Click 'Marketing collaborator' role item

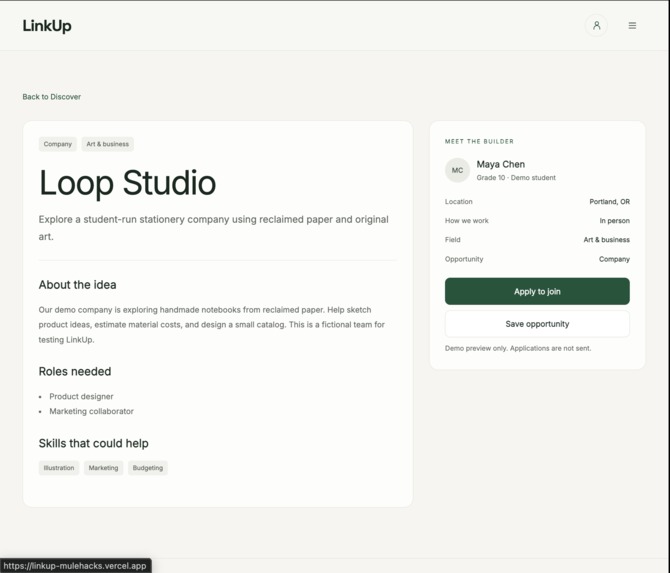coord(91,411)
